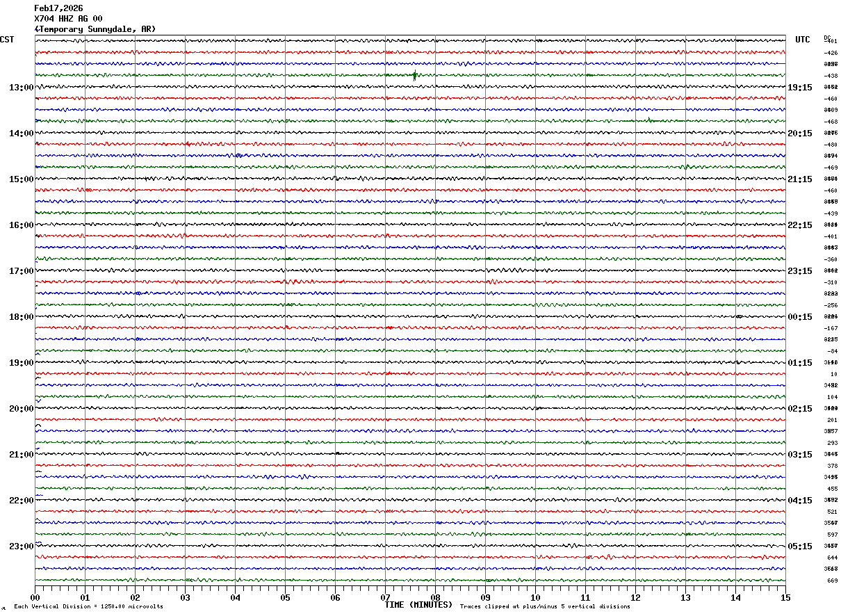Click the UTC timezone label
841x616 pixels.
[803, 40]
